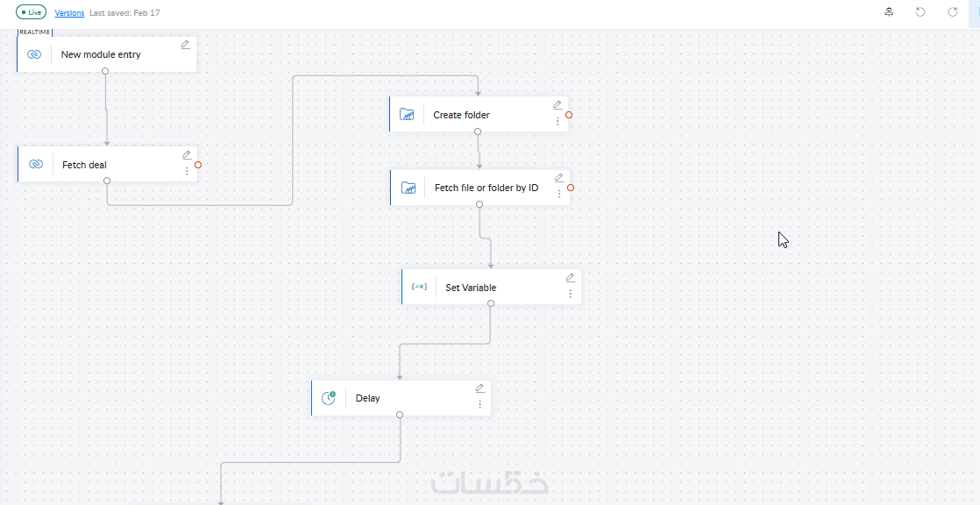Open the Versions link
Image resolution: width=980 pixels, height=505 pixels.
click(x=69, y=13)
